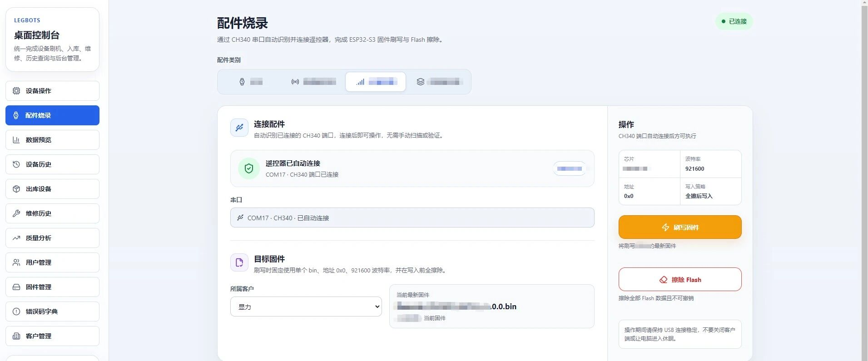
Task: Click the 写入策略 value 全擦后写入
Action: click(x=699, y=196)
